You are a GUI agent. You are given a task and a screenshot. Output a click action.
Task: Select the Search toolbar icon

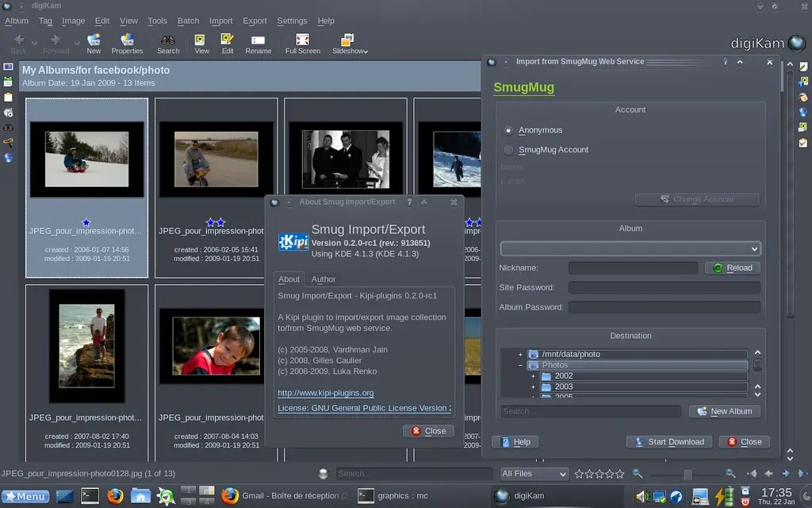point(167,40)
